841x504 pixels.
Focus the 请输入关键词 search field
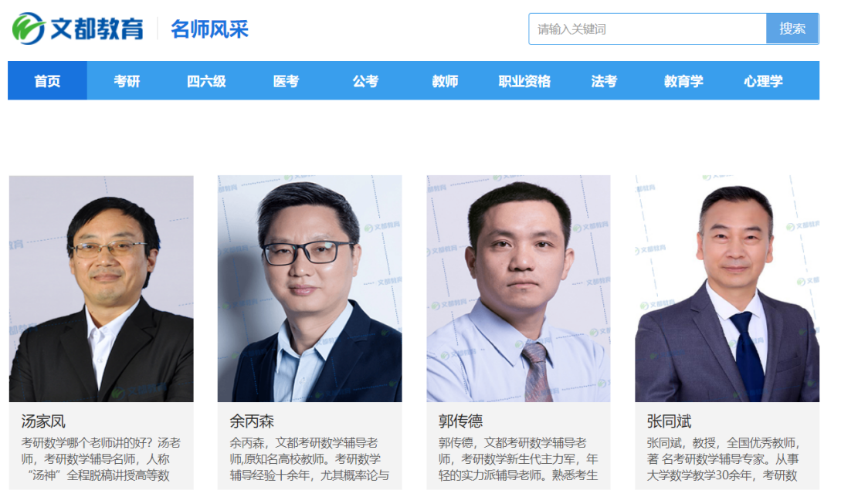coord(647,29)
